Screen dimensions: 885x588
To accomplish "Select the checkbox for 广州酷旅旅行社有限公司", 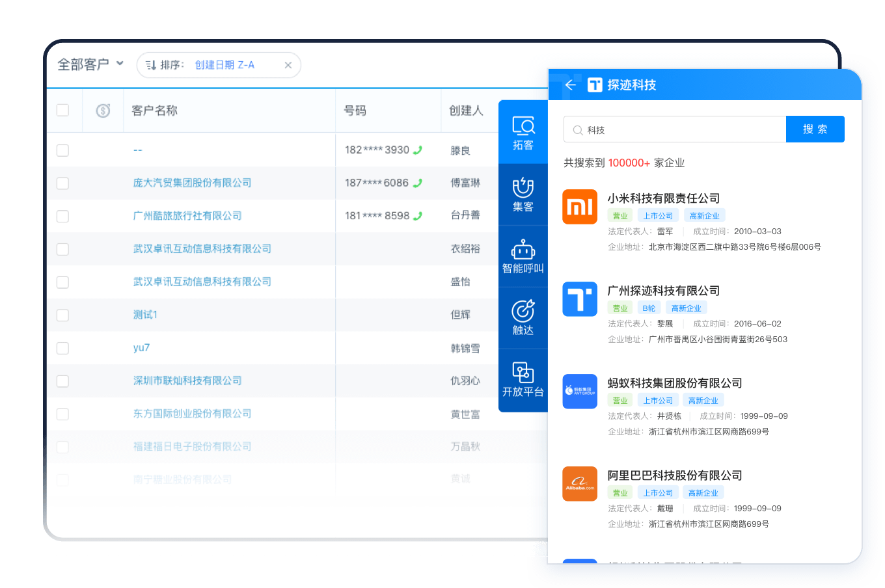I will (62, 216).
